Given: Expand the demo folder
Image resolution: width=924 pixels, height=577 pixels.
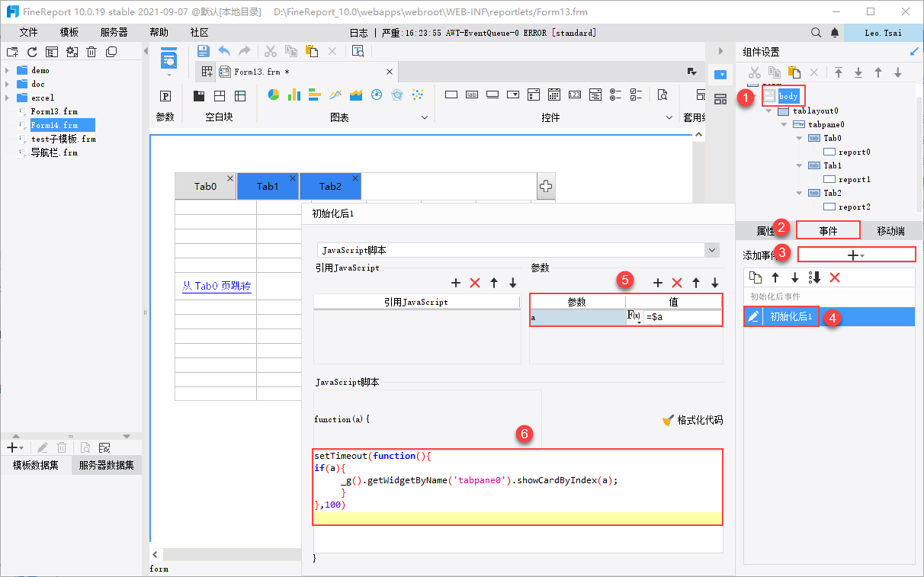Looking at the screenshot, I should [x=8, y=70].
